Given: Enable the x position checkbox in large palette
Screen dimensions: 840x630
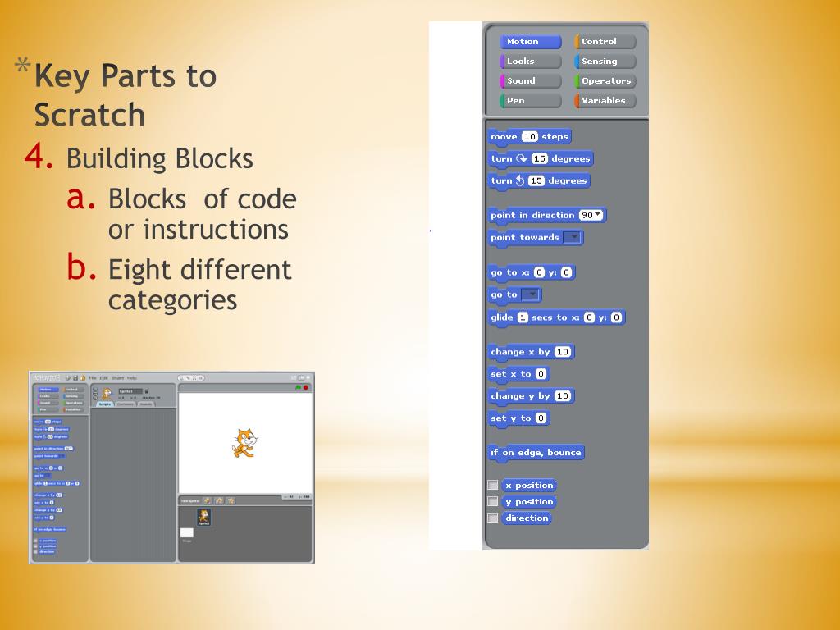Looking at the screenshot, I should tap(493, 485).
